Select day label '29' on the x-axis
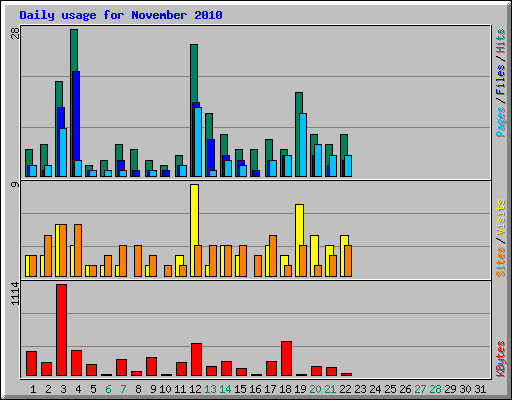 450,389
